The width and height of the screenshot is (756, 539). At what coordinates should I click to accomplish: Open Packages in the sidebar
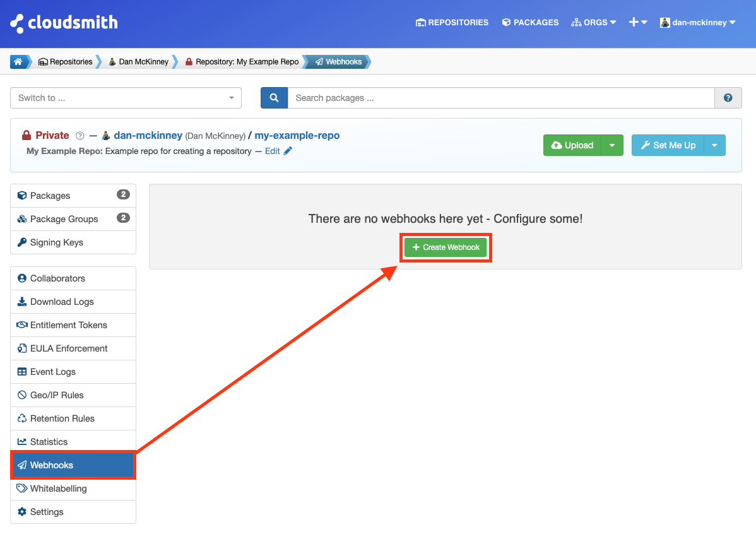click(73, 196)
